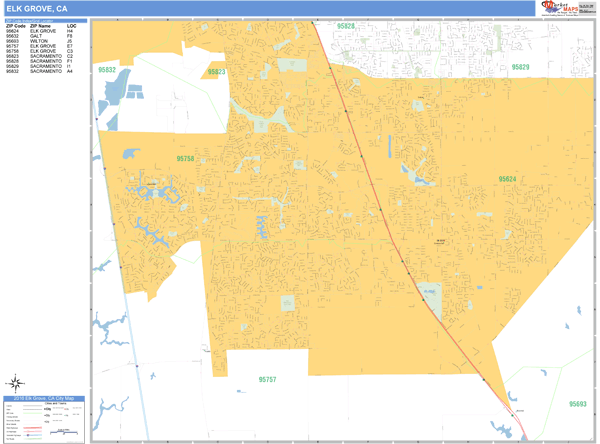
Task: Click the green "95757" label on the map
Action: pyautogui.click(x=267, y=379)
